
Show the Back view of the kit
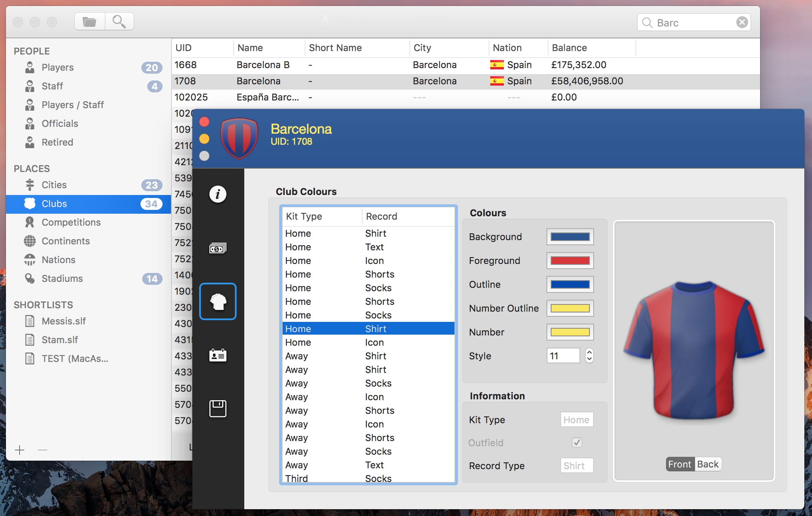(708, 464)
